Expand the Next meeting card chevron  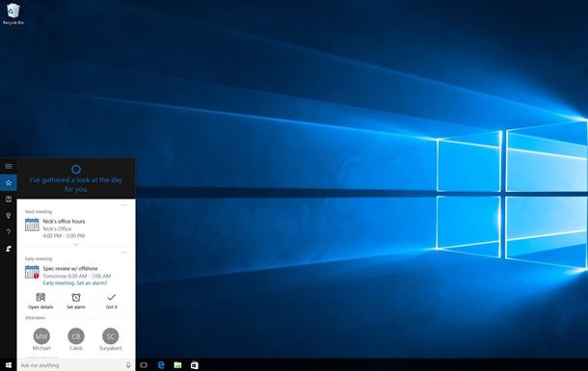[76, 245]
